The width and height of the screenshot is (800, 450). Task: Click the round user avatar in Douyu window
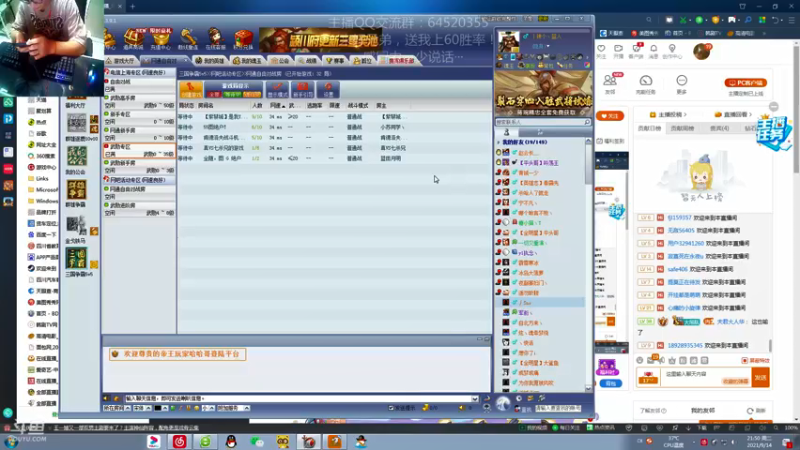702,51
